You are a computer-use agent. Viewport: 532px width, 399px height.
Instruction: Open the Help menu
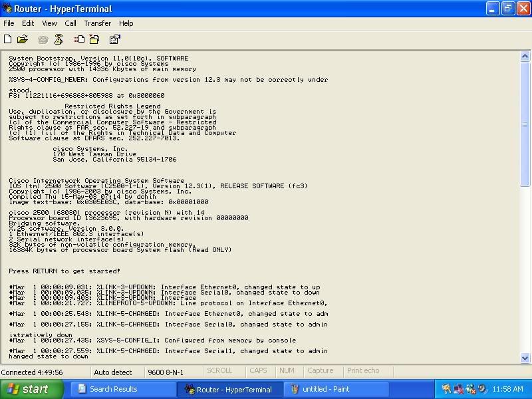(126, 23)
